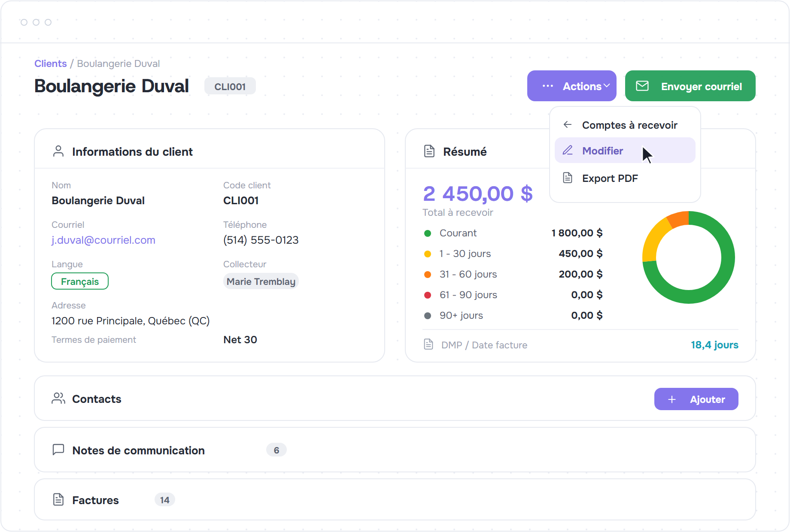Image resolution: width=790 pixels, height=532 pixels.
Task: Click the Français language tag
Action: tap(80, 281)
